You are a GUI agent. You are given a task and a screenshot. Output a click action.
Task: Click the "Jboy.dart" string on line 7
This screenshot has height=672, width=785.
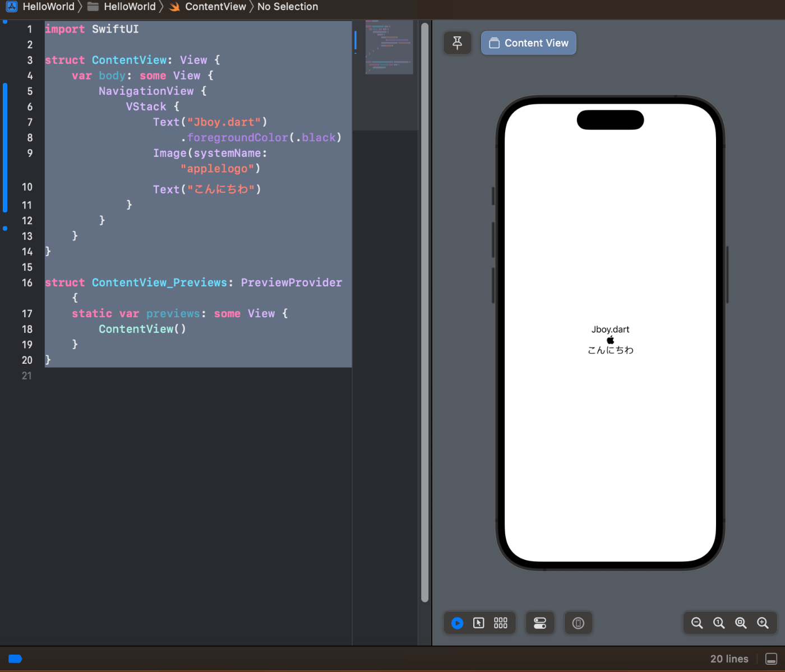(224, 122)
